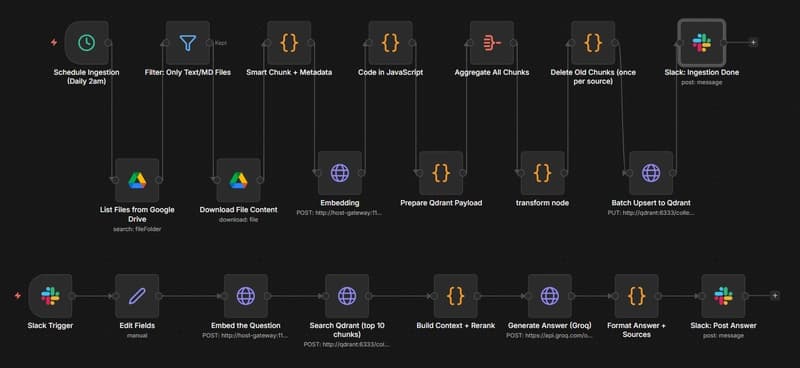Click the "Schedule Ingestion (Daily 2am)" label

(86, 77)
